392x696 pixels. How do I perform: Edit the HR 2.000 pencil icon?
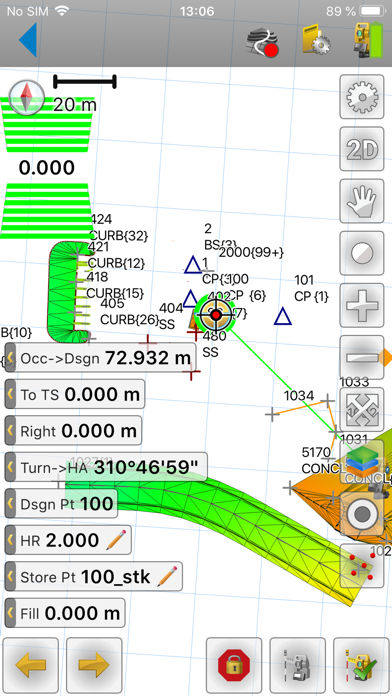point(116,540)
